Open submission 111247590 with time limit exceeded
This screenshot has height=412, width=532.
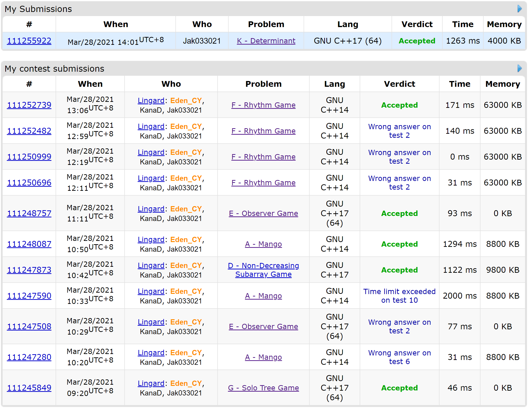point(29,296)
